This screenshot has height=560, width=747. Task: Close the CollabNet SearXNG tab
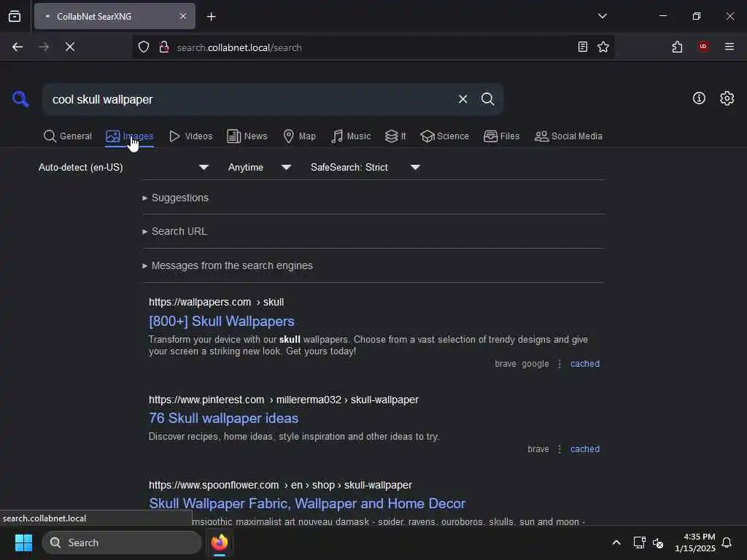183,16
